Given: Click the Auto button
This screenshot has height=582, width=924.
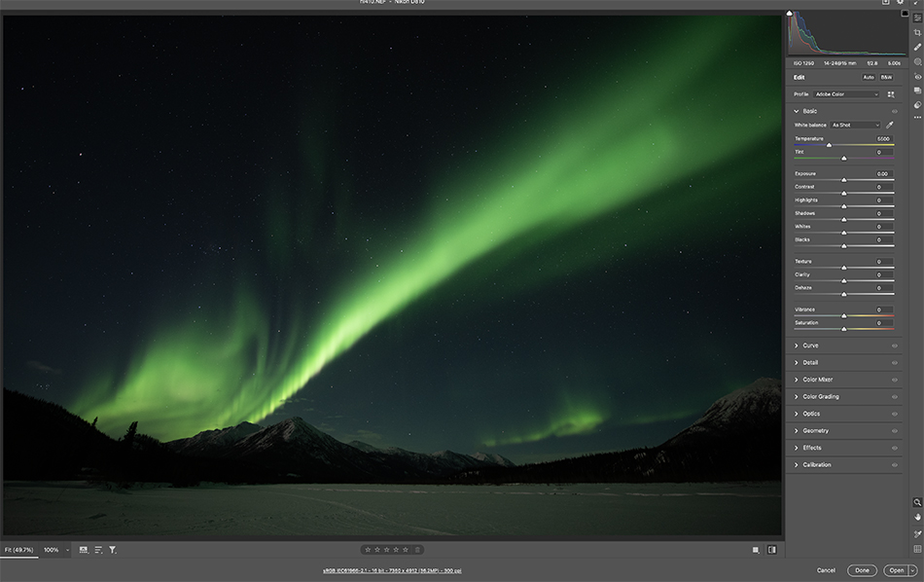Looking at the screenshot, I should 869,77.
